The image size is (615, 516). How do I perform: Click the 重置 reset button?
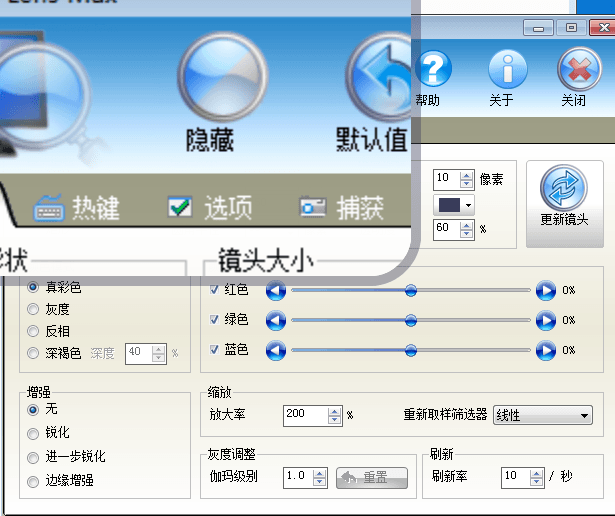372,478
